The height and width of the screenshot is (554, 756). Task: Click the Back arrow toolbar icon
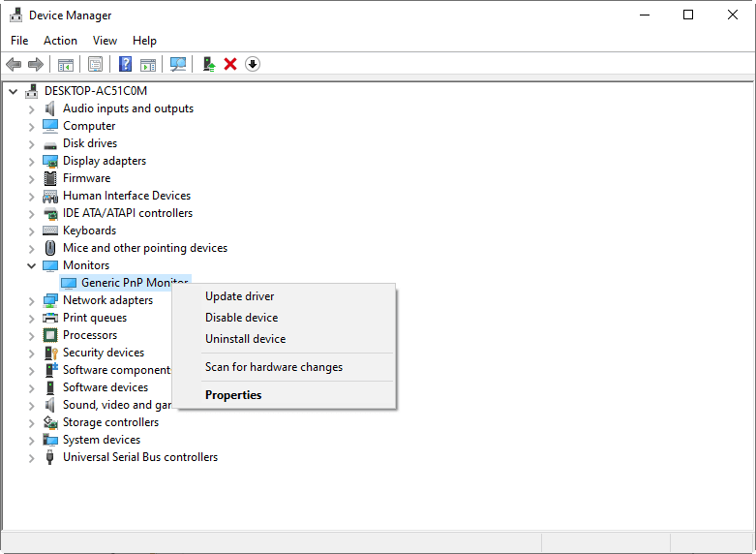click(14, 64)
